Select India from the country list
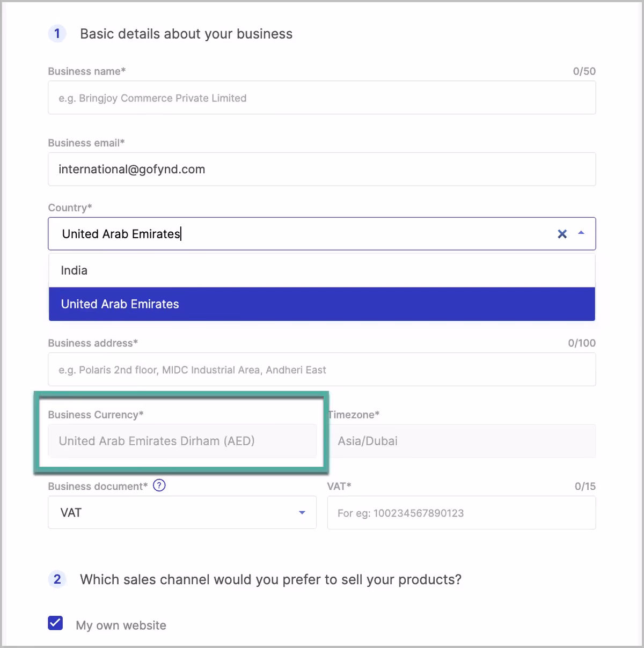Viewport: 644px width, 648px height. [x=322, y=270]
